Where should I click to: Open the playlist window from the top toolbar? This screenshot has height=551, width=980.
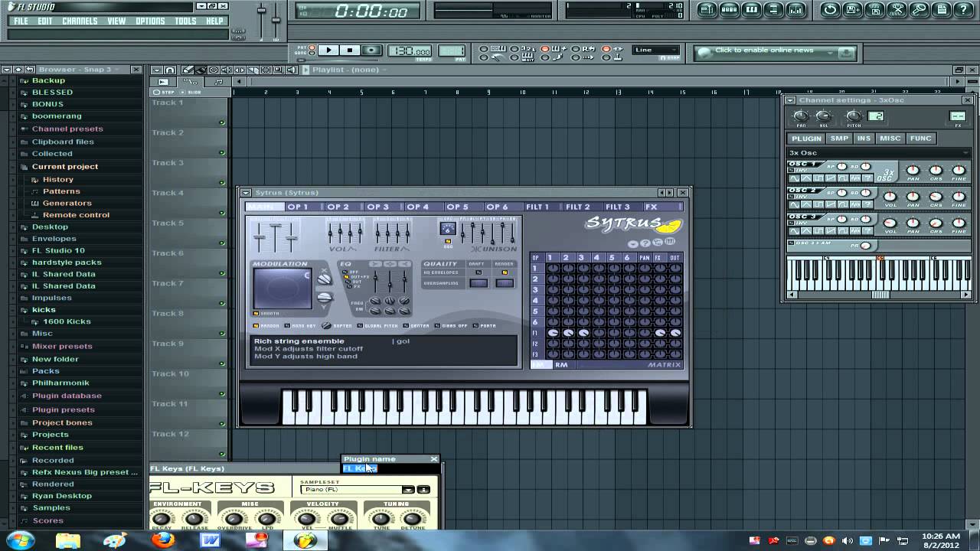[x=707, y=10]
